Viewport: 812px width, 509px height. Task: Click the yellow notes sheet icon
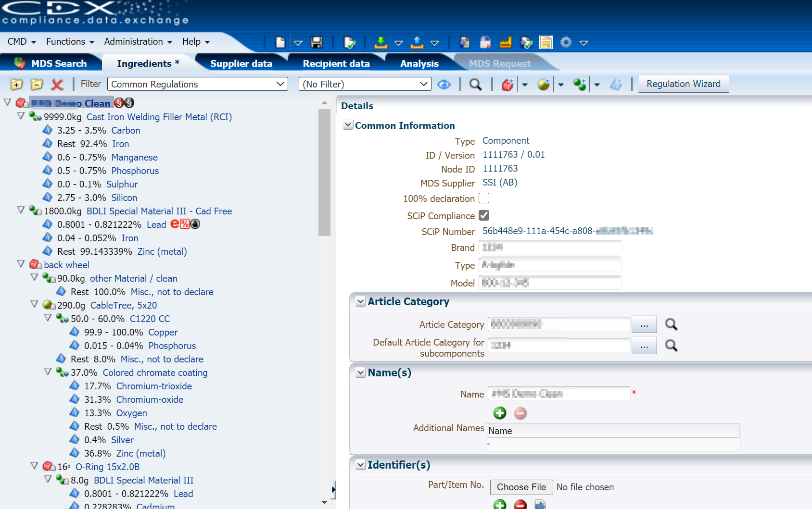coord(546,42)
